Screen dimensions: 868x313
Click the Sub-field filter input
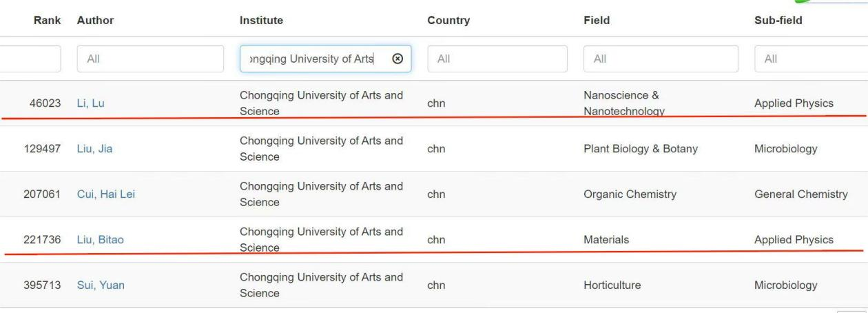(810, 59)
